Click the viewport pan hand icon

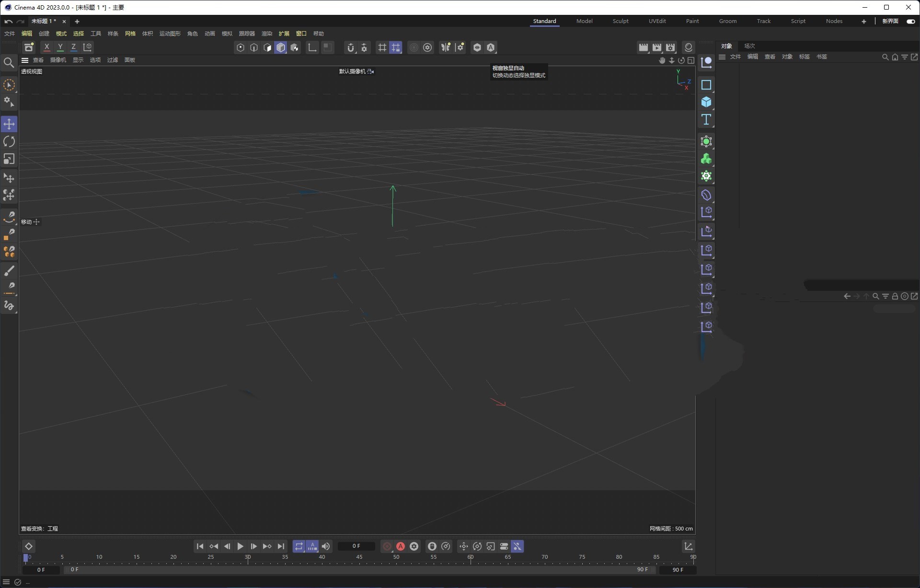pyautogui.click(x=662, y=60)
